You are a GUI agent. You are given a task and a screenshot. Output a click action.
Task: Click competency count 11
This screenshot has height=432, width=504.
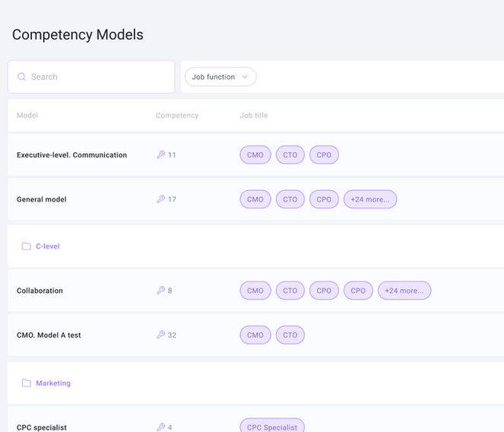[x=172, y=155]
